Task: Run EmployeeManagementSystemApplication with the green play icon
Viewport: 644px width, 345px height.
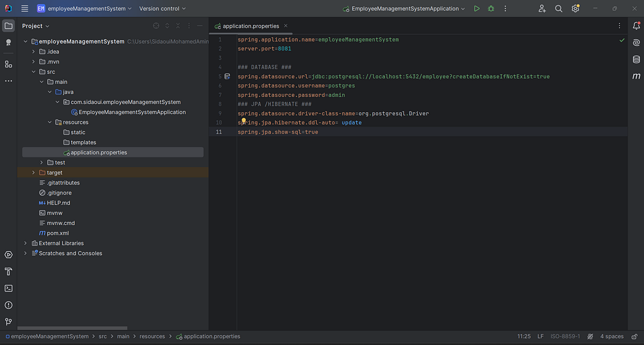Action: [477, 9]
